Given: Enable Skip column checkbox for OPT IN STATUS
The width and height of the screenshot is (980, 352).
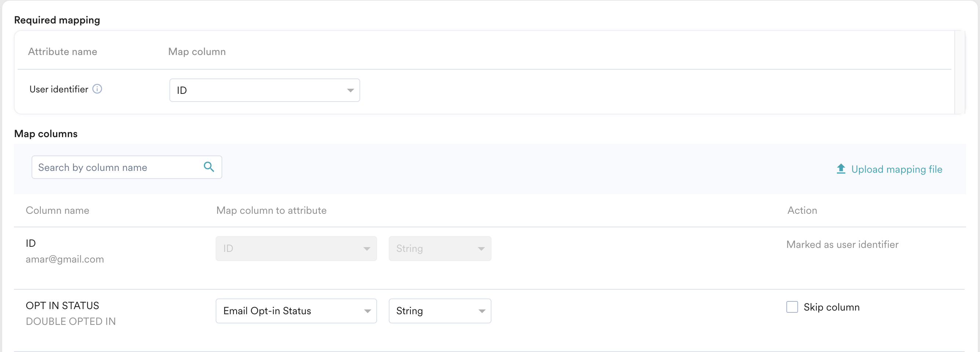Looking at the screenshot, I should [792, 307].
